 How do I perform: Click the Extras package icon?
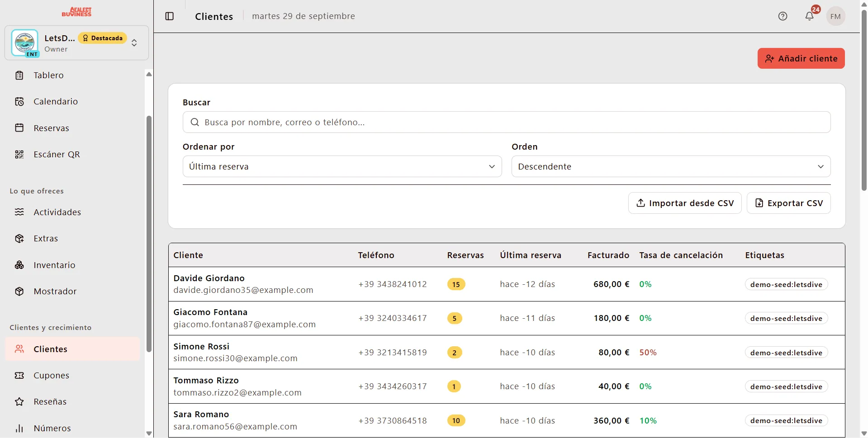(x=19, y=239)
